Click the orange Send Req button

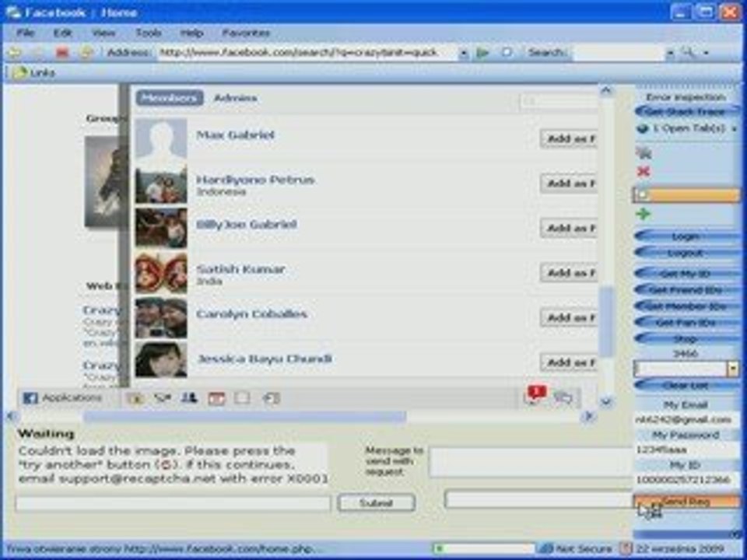tap(687, 502)
